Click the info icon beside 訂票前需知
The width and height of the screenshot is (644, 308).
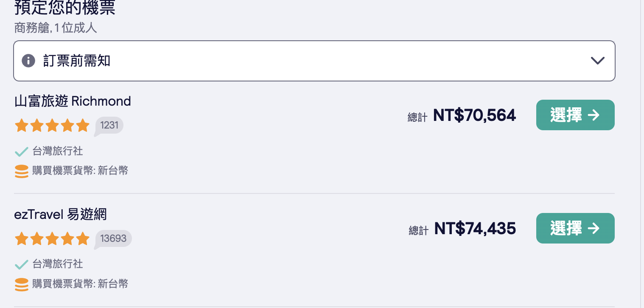pyautogui.click(x=28, y=61)
